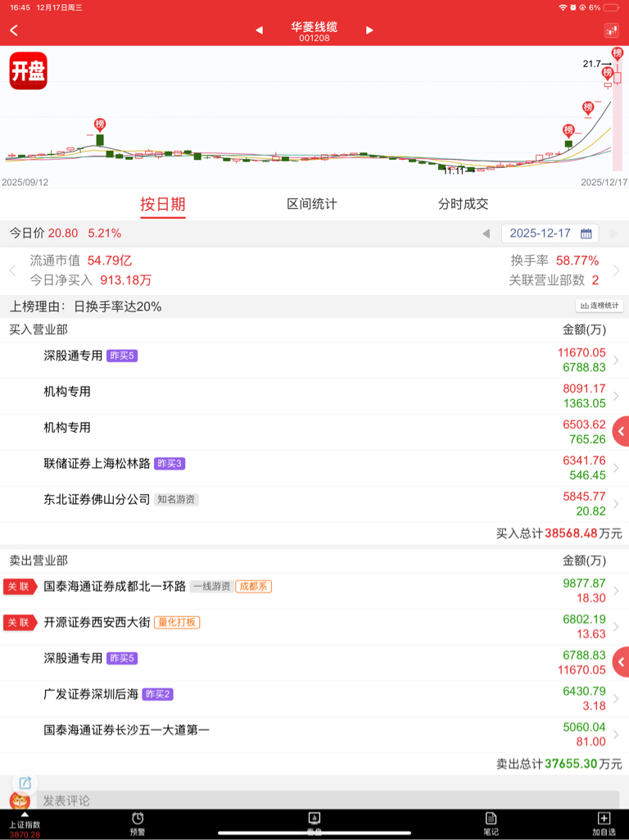Tap the leftmost 榜 marker on the chart
The image size is (629, 840).
100,125
